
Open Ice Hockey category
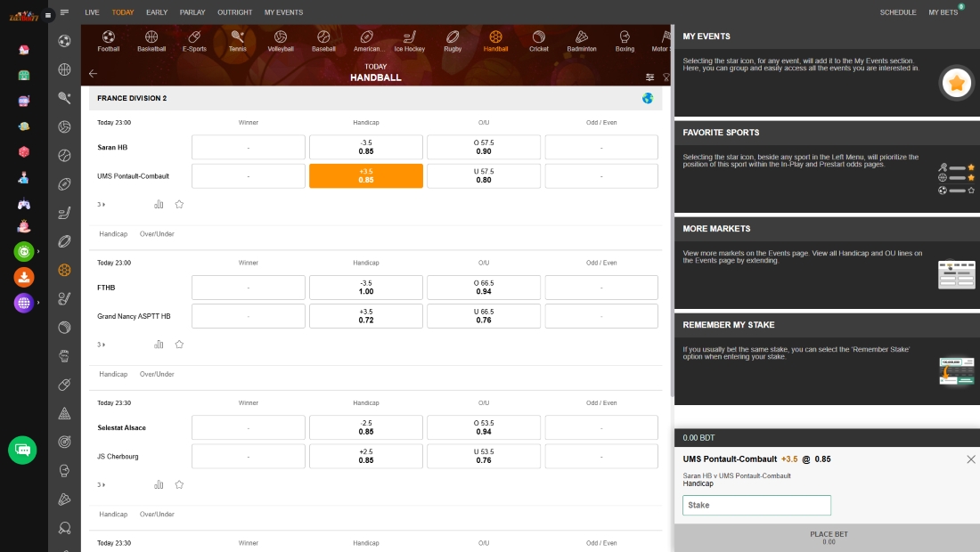pos(410,41)
